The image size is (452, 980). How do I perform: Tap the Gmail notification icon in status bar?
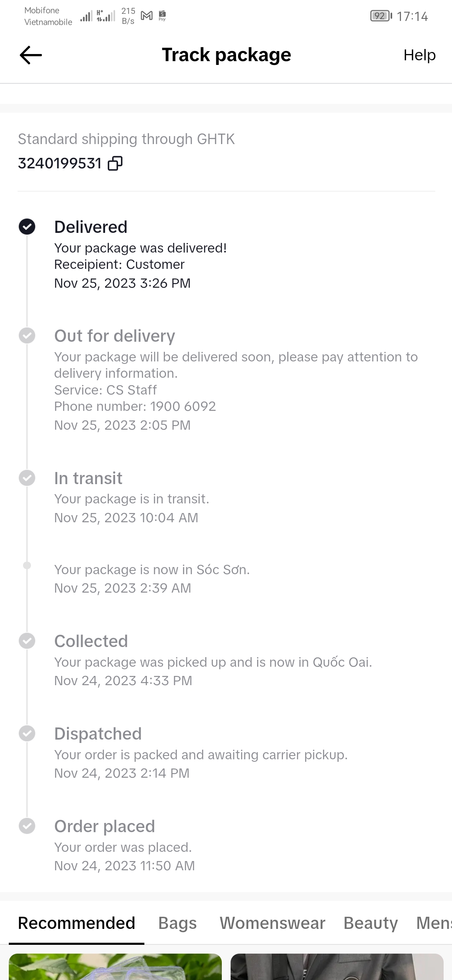[x=147, y=16]
